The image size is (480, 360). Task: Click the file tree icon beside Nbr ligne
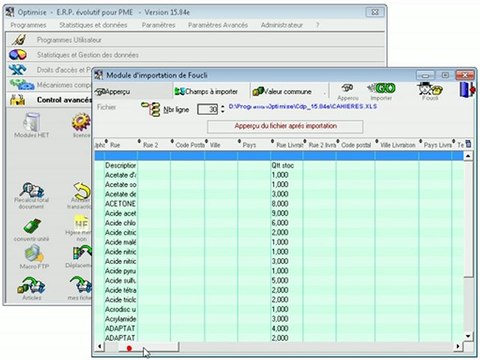(151, 109)
